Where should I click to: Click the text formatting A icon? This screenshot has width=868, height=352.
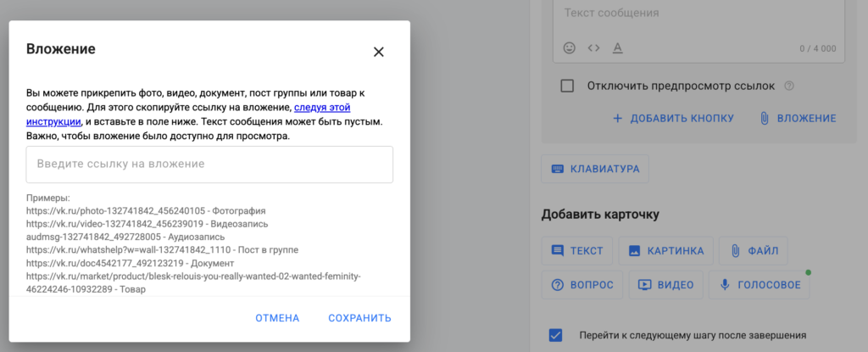coord(618,47)
